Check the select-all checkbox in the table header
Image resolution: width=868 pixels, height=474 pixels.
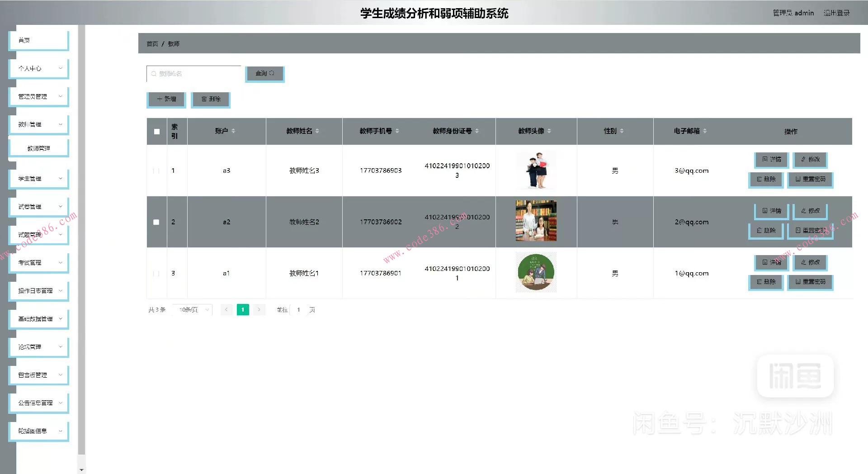pyautogui.click(x=156, y=132)
